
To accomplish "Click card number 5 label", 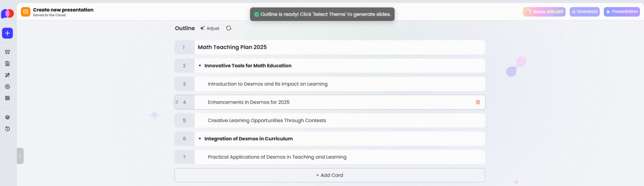I will [x=184, y=121].
